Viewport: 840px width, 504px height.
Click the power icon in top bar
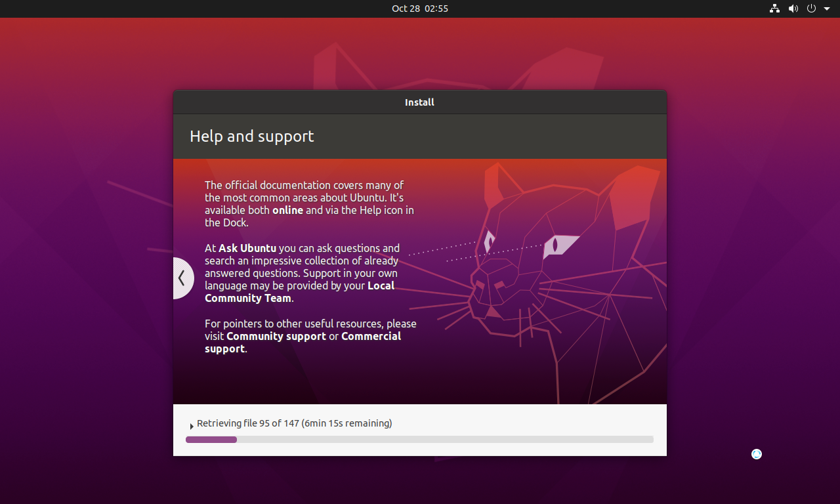tap(811, 9)
